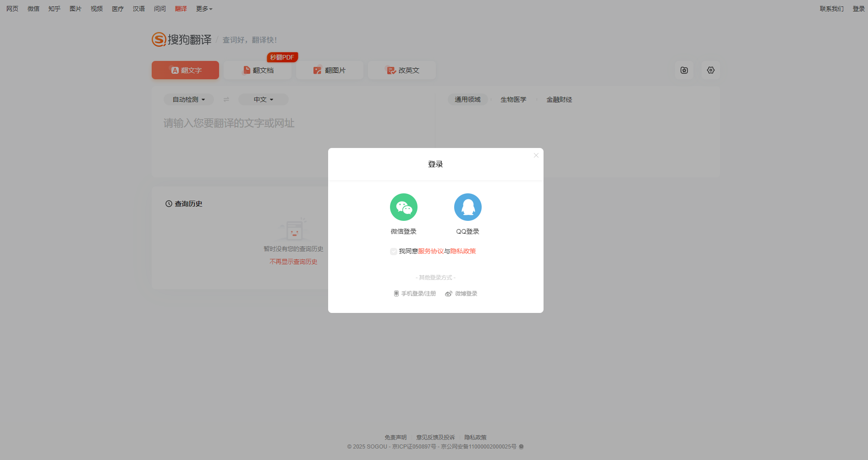This screenshot has width=868, height=460.
Task: Switch to the 翻文档 tab
Action: pyautogui.click(x=257, y=70)
